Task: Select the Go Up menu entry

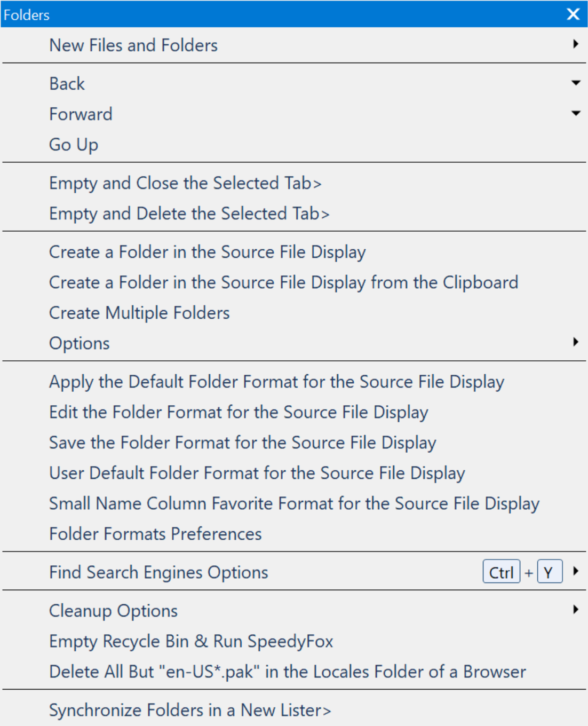Action: [74, 145]
